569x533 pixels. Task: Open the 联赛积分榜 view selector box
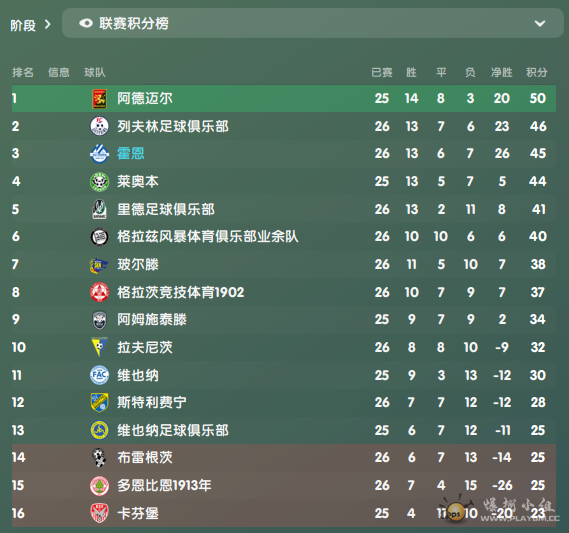coord(313,23)
